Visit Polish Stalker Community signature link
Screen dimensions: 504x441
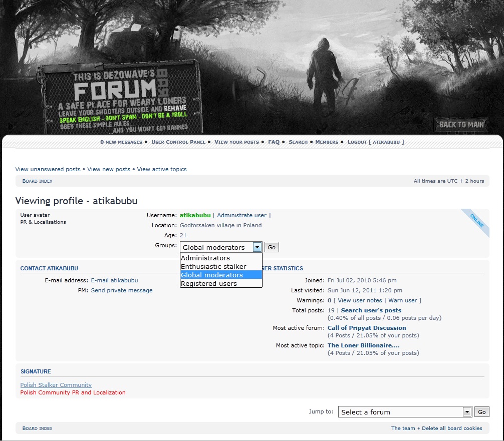pos(56,385)
